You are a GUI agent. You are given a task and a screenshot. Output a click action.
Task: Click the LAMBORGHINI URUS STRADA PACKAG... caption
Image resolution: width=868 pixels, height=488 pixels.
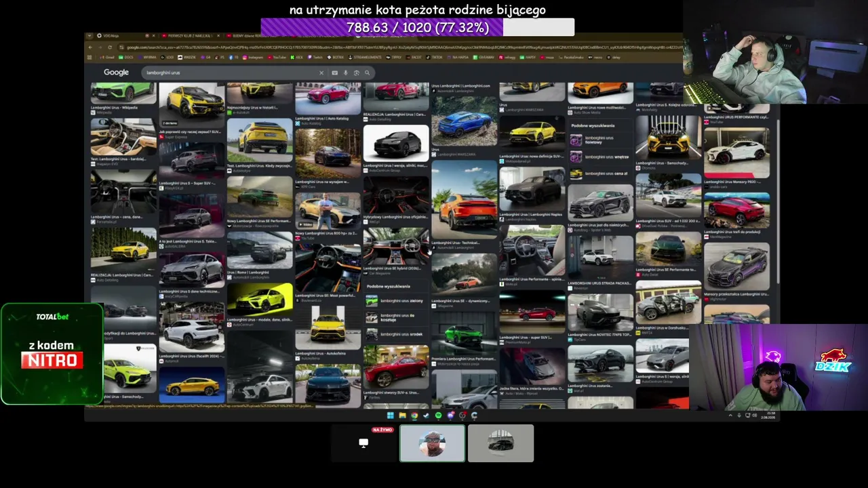[x=600, y=283]
